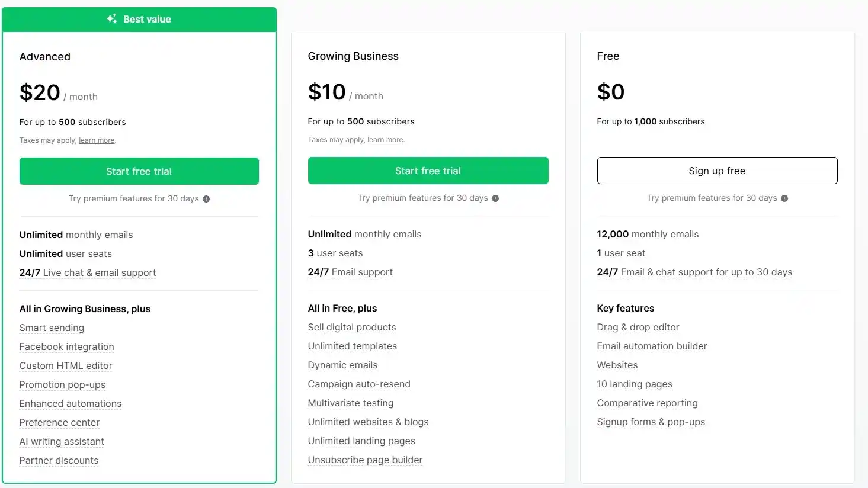Open Sell digital products feature details
The width and height of the screenshot is (868, 488).
point(352,327)
